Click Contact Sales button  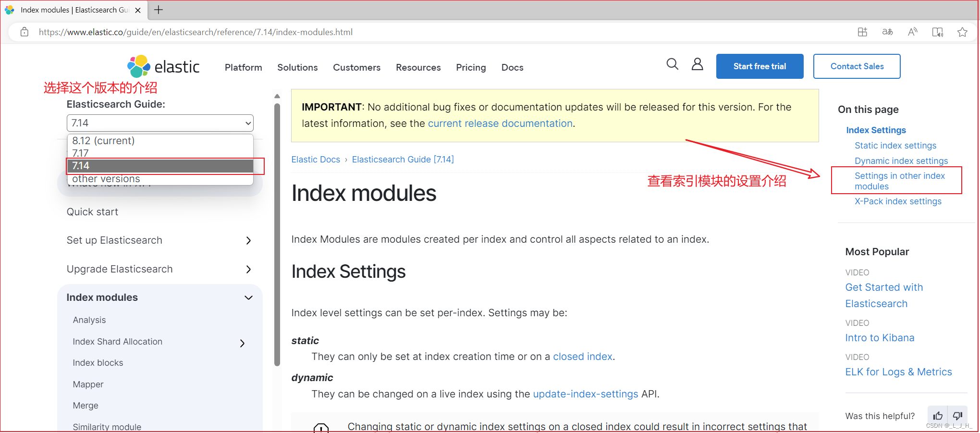coord(857,66)
